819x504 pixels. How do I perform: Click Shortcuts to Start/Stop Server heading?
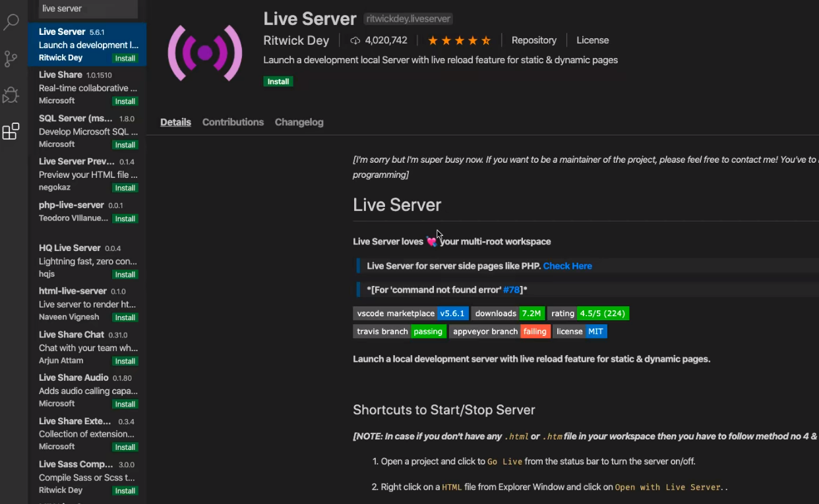444,410
